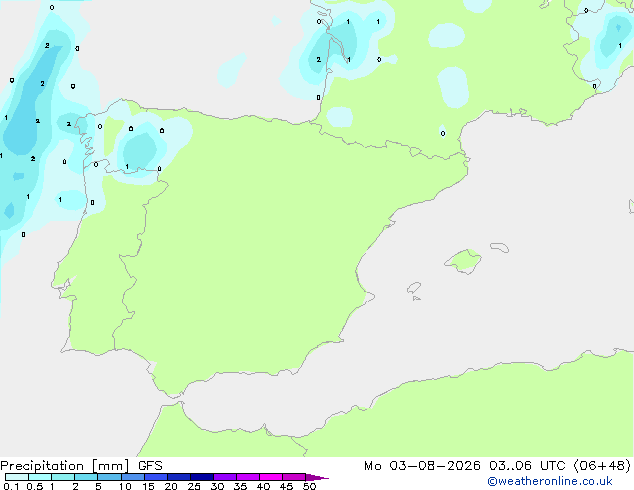Screen dimensions: 634x490
Task: Select the 0.5–1 mm legend color segment
Action: pyautogui.click(x=40, y=477)
